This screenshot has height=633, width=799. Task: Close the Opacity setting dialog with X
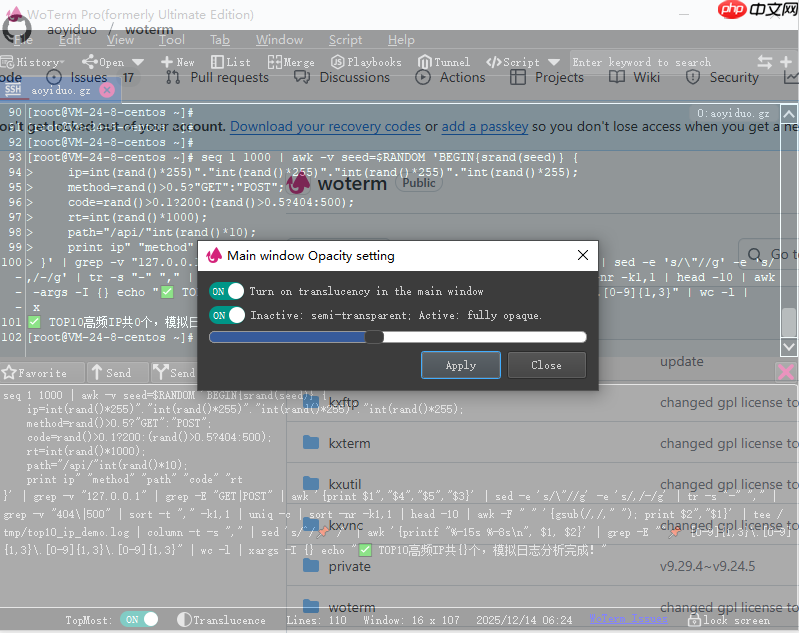(583, 255)
